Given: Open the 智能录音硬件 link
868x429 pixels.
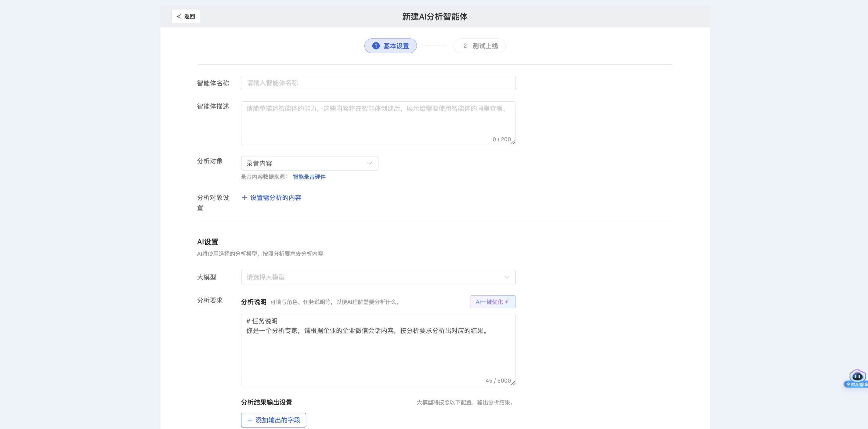Looking at the screenshot, I should click(309, 177).
